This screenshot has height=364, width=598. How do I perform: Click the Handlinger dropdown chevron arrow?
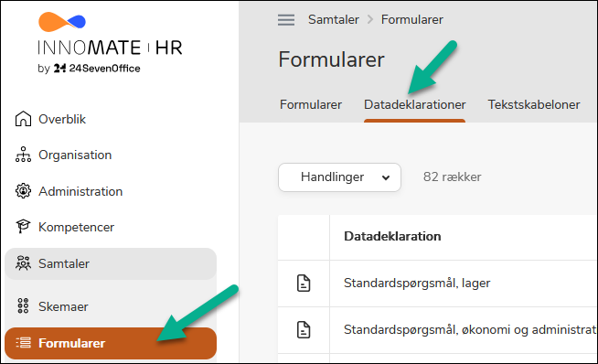(x=386, y=177)
